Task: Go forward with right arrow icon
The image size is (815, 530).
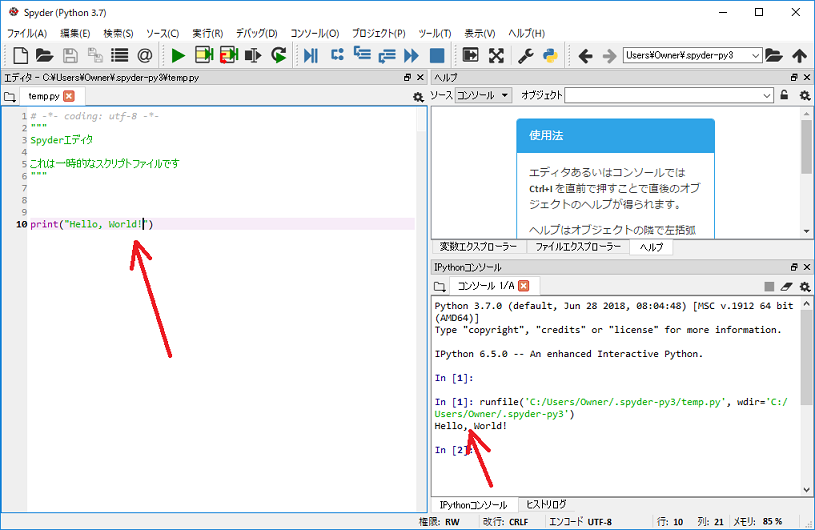Action: point(609,55)
